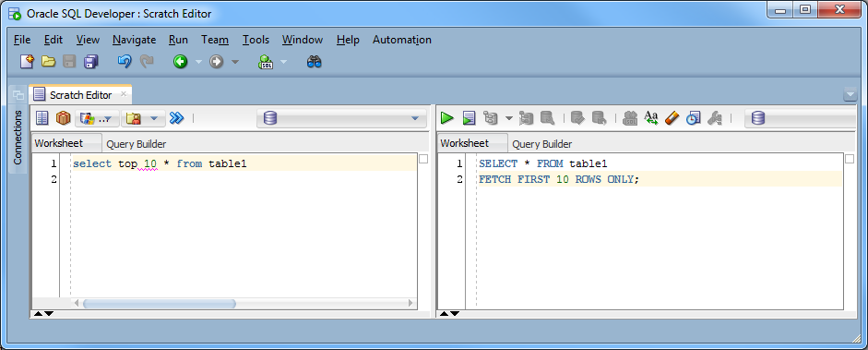868x350 pixels.
Task: Click the New file icon
Action: (x=27, y=62)
